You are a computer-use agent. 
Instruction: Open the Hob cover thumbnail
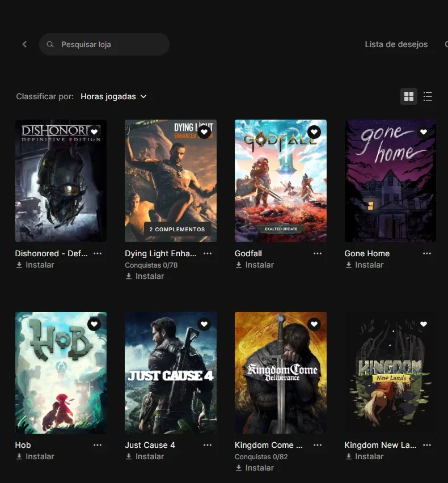pyautogui.click(x=61, y=372)
